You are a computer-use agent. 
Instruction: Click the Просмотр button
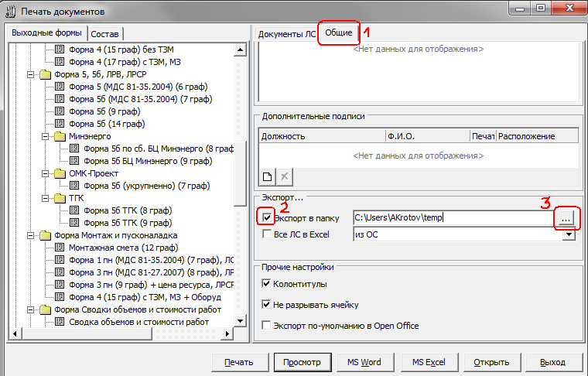303,362
